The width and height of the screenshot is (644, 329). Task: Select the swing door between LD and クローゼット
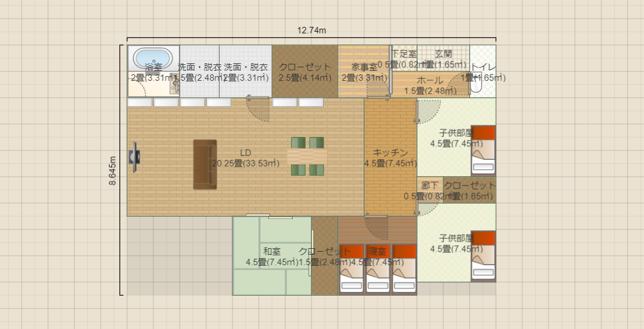(x=258, y=109)
